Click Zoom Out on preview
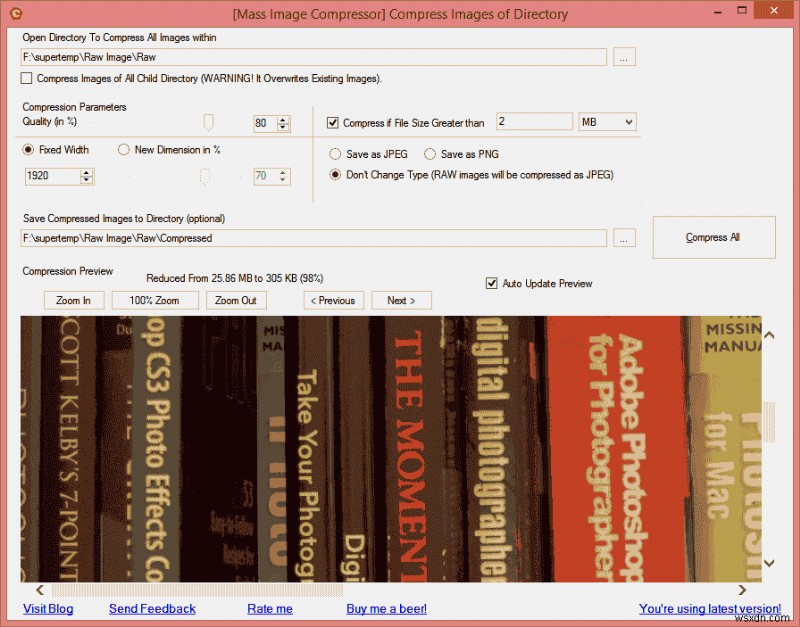The width and height of the screenshot is (800, 627). pyautogui.click(x=236, y=300)
